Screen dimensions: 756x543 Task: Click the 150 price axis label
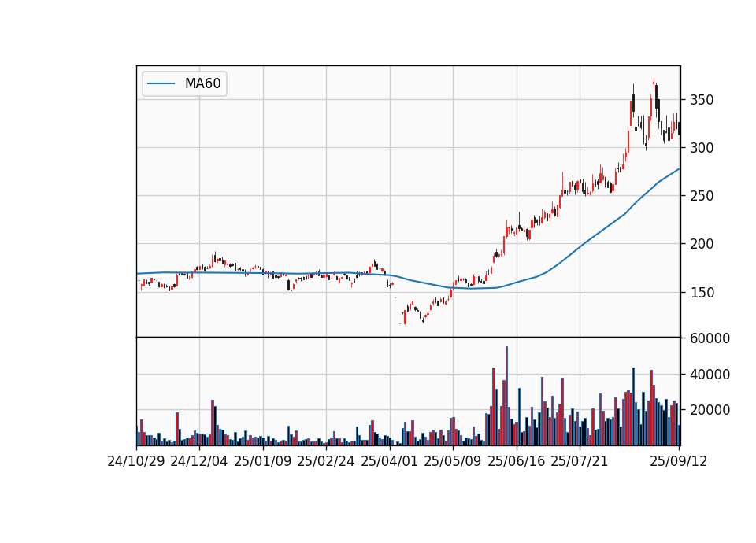[x=702, y=293]
